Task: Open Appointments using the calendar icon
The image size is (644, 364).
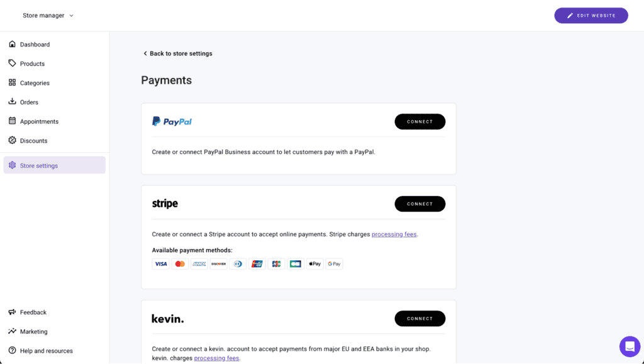Action: coord(12,121)
